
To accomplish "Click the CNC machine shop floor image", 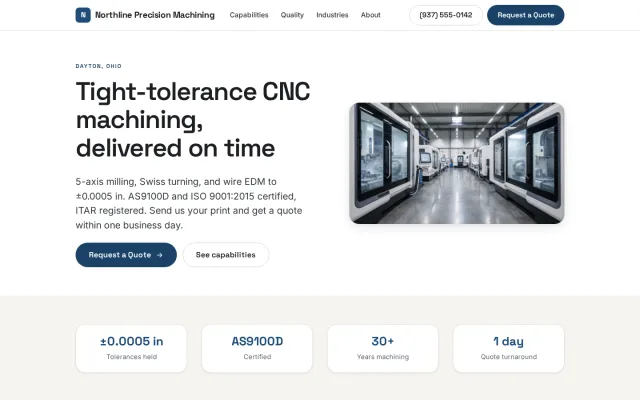I will (x=457, y=163).
